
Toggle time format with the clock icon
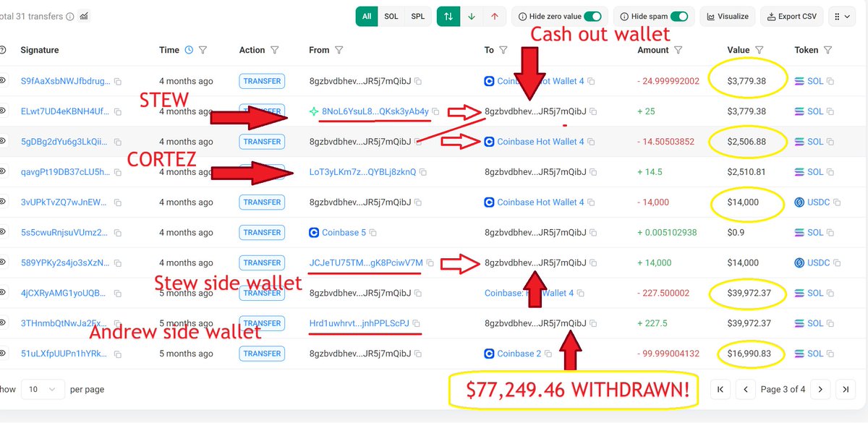coord(189,51)
